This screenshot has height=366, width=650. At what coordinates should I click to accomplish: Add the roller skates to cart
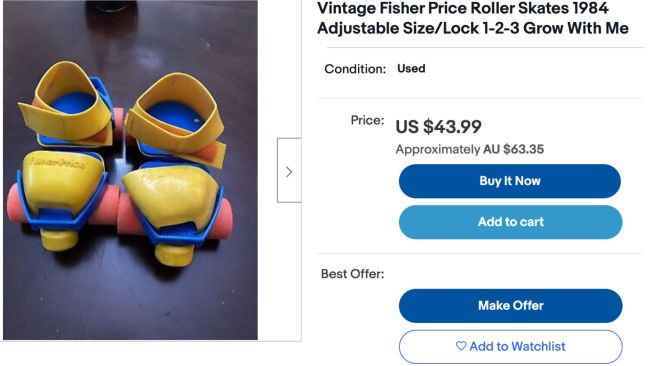coord(510,222)
